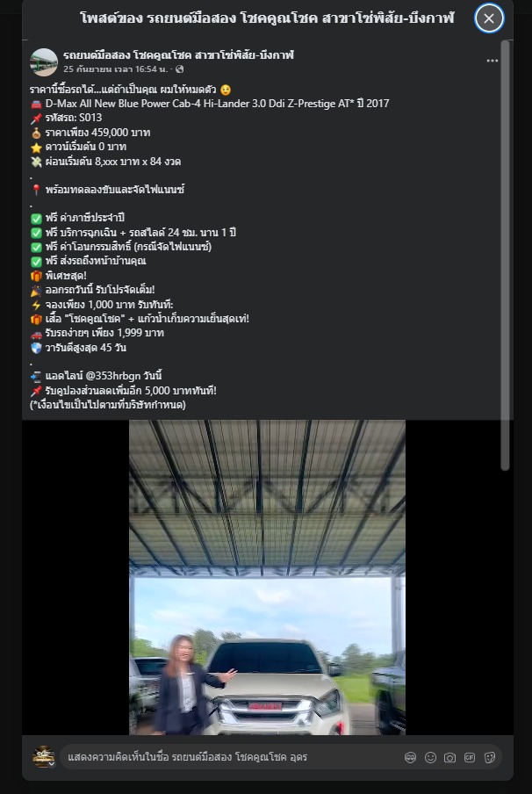Image resolution: width=532 pixels, height=794 pixels.
Task: Attach a photo with the camera icon
Action: click(x=449, y=757)
